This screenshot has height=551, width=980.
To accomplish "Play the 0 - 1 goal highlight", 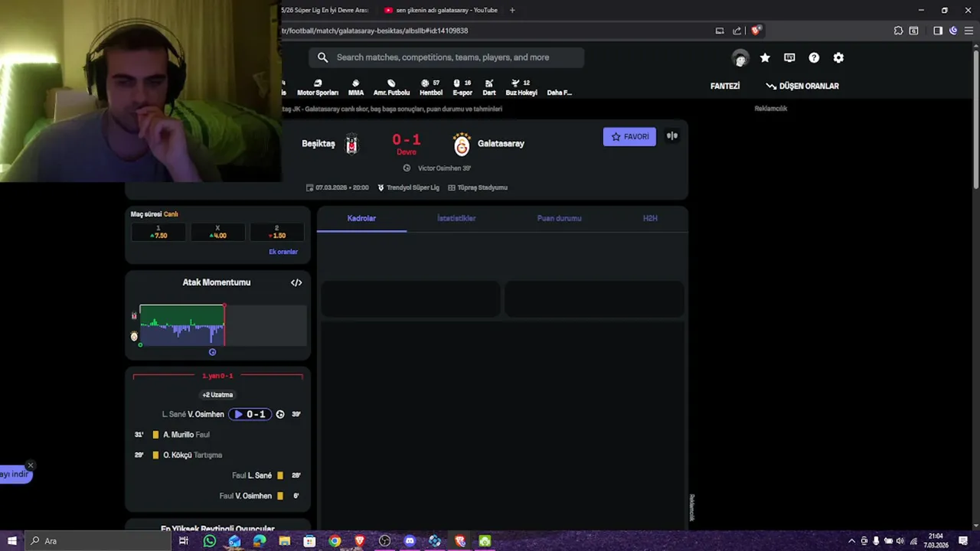I will 250,414.
